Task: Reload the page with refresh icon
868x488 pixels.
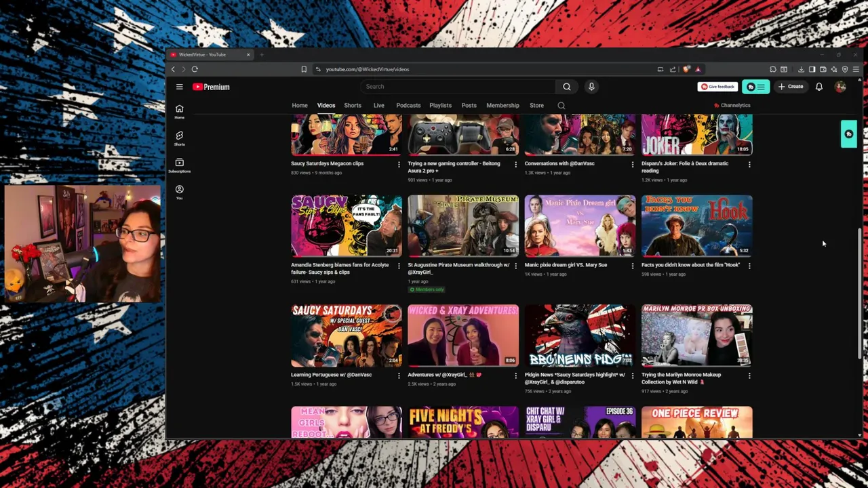Action: (195, 69)
